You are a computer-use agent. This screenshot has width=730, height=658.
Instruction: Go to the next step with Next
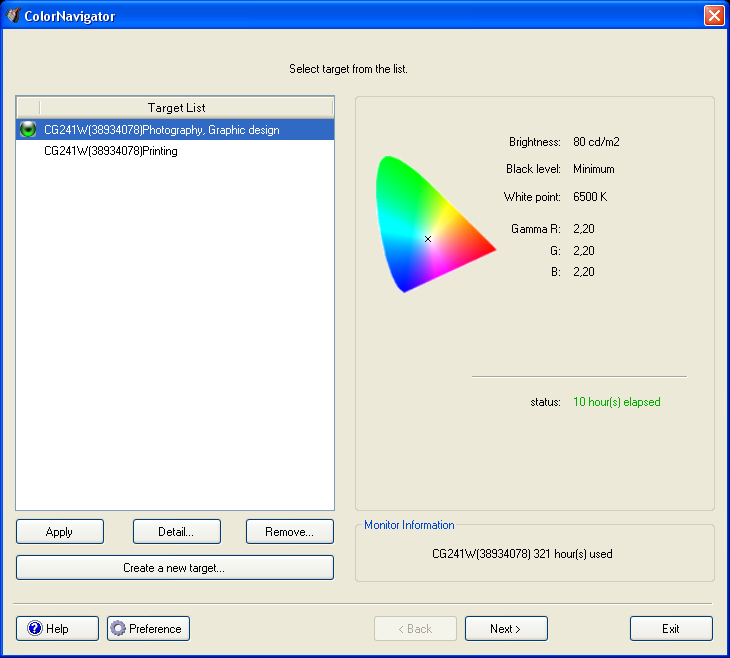506,629
